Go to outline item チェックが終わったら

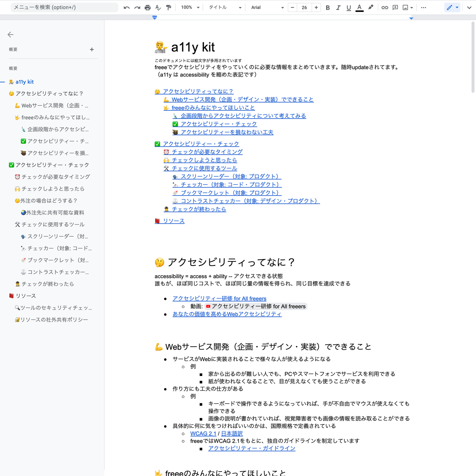coord(44,284)
